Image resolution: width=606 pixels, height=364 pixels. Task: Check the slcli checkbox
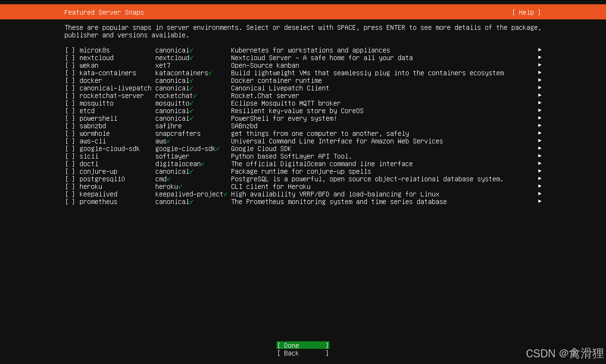pyautogui.click(x=70, y=156)
